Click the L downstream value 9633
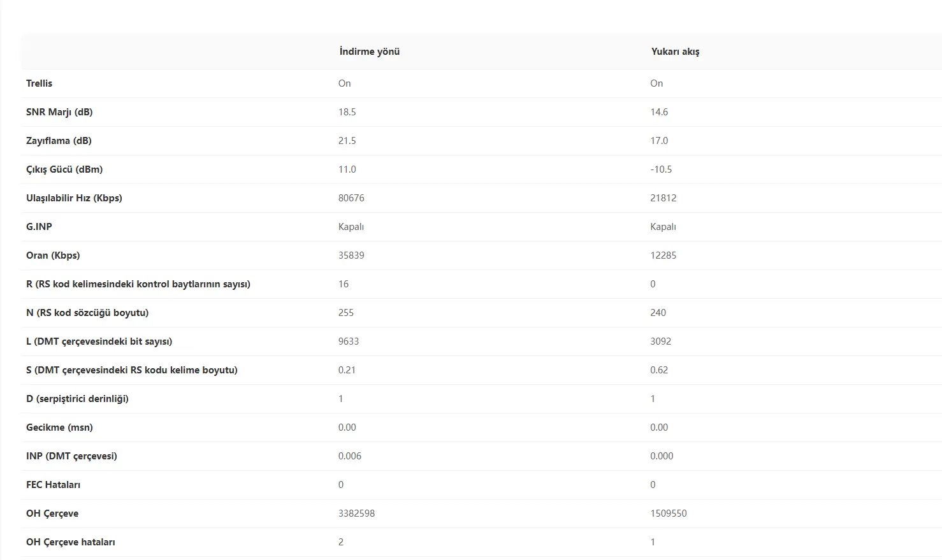Viewport: 942px width, 560px height. [x=349, y=341]
